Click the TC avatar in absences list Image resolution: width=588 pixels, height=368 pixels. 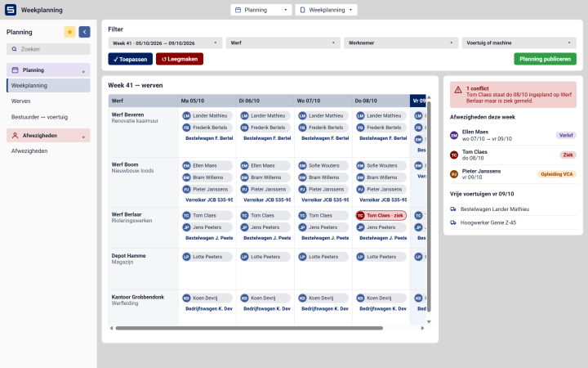[x=454, y=155]
